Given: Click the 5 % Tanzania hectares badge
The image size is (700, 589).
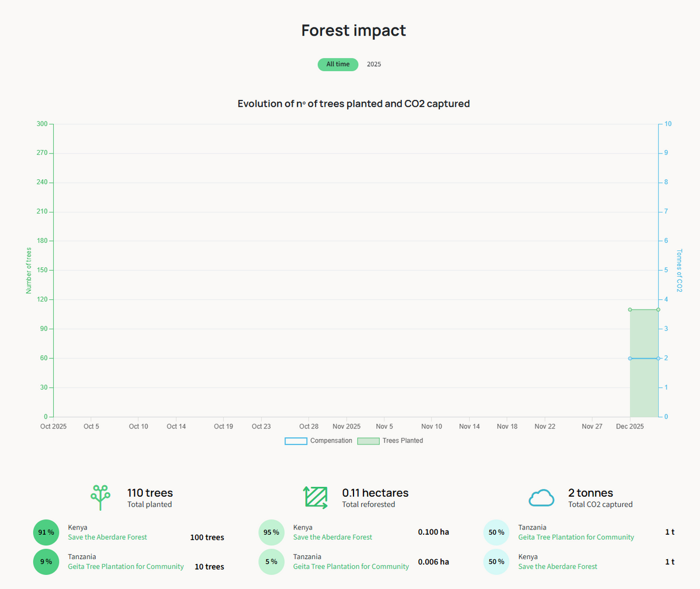Looking at the screenshot, I should pos(271,562).
